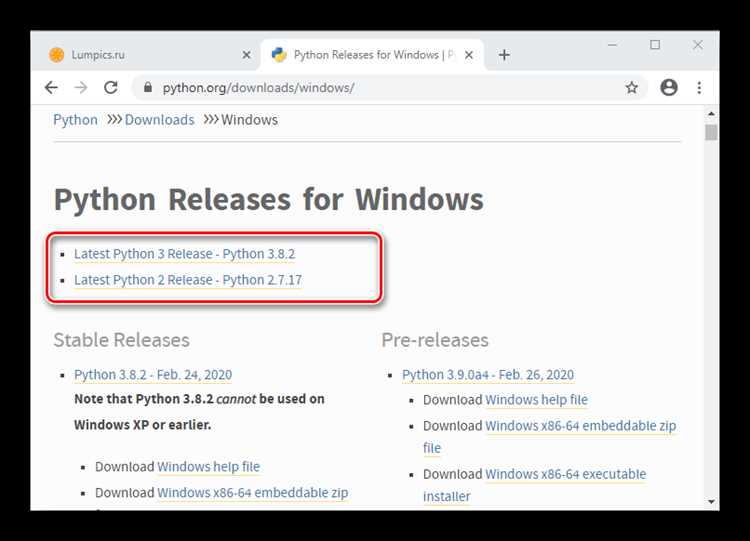750x541 pixels.
Task: Click the browser forward arrow
Action: point(81,88)
